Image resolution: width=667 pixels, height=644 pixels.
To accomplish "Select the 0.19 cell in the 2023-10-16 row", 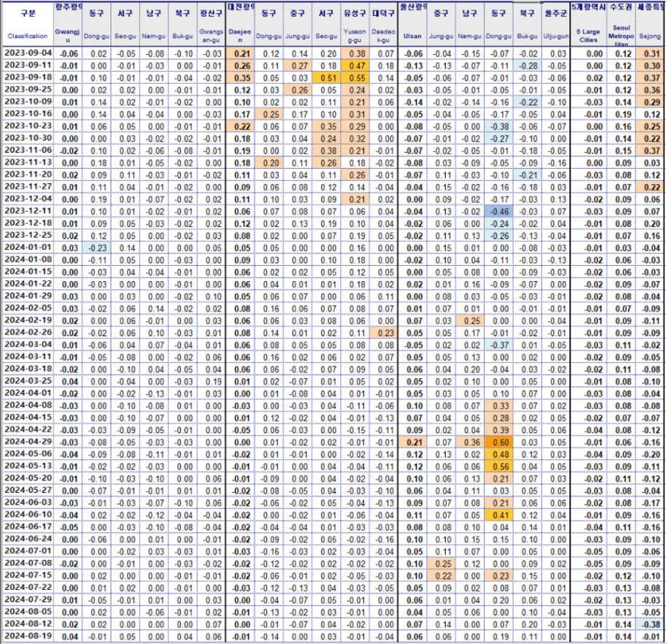I will 622,114.
